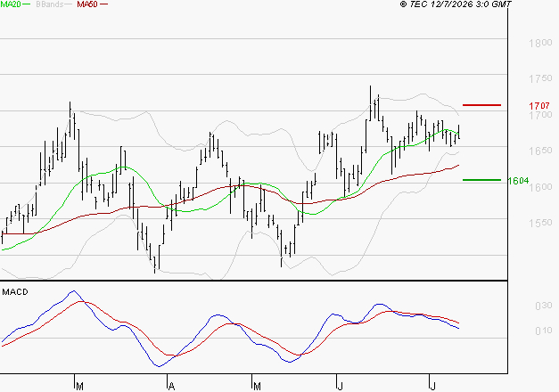Click the 010 MACD axis label
559x392 pixels.
(544, 331)
